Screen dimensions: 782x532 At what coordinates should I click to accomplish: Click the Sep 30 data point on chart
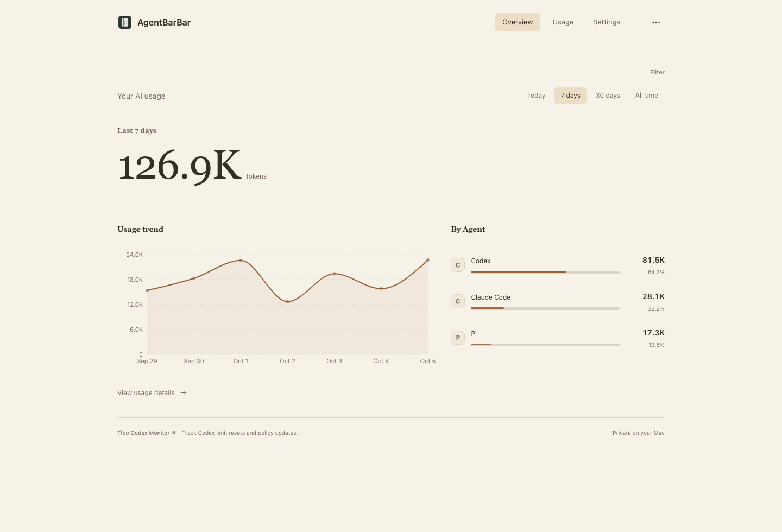pos(194,278)
